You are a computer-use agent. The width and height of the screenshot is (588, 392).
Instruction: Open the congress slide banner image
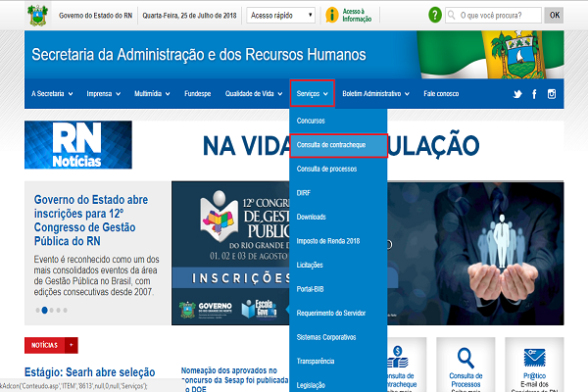(230, 253)
